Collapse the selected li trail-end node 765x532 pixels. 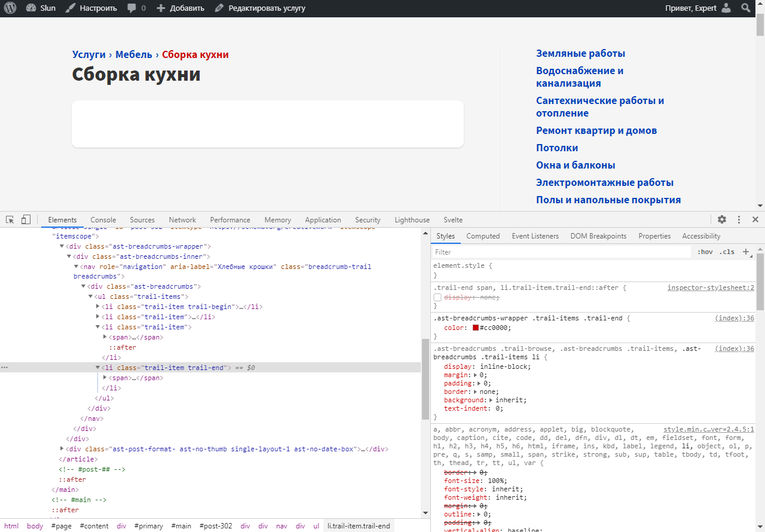pyautogui.click(x=97, y=368)
